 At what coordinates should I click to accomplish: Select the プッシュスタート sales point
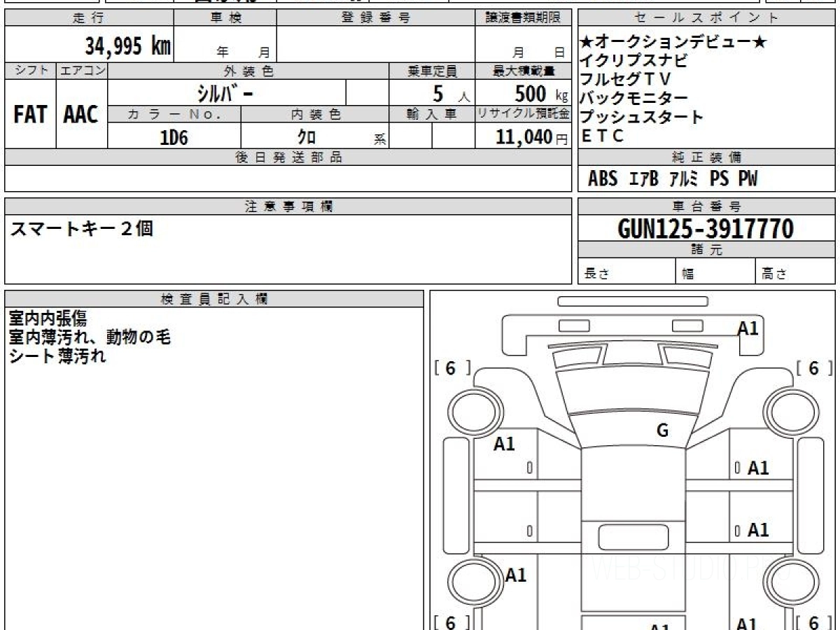click(x=642, y=117)
